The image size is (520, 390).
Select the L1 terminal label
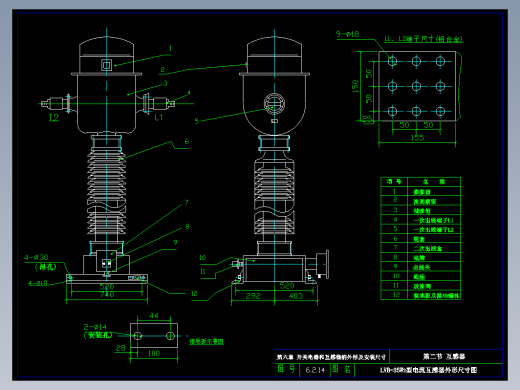pyautogui.click(x=158, y=117)
